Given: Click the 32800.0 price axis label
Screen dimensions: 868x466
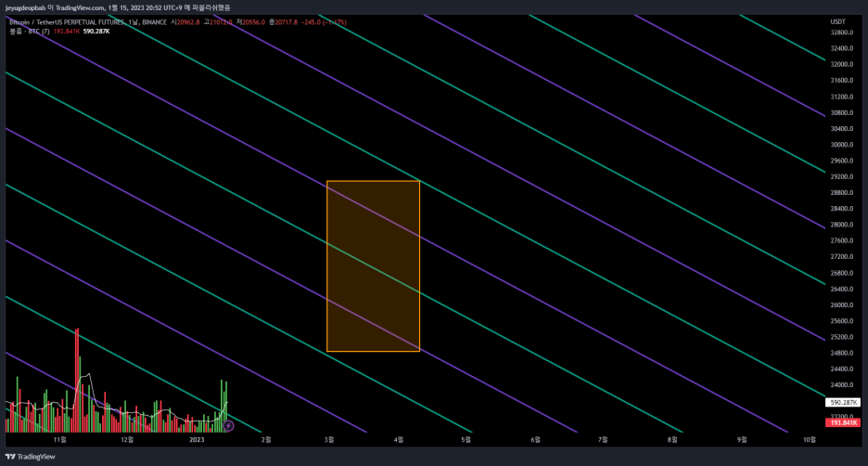Looking at the screenshot, I should [841, 32].
